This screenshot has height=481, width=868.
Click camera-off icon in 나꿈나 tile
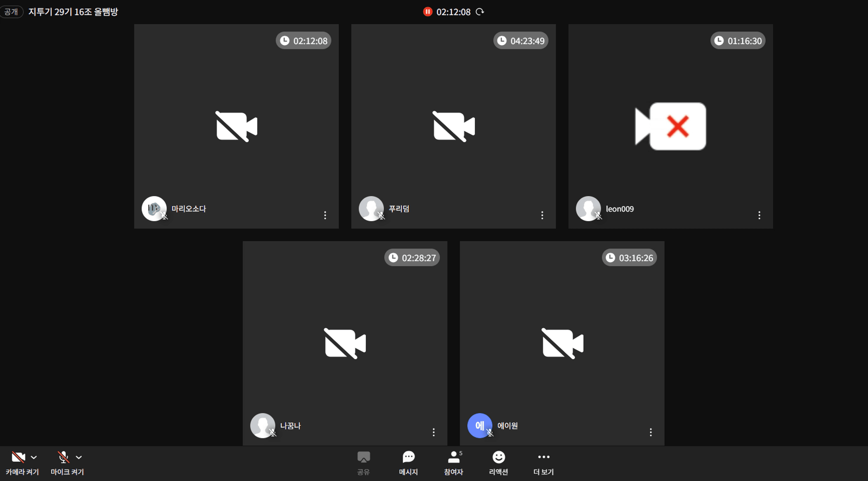point(345,343)
